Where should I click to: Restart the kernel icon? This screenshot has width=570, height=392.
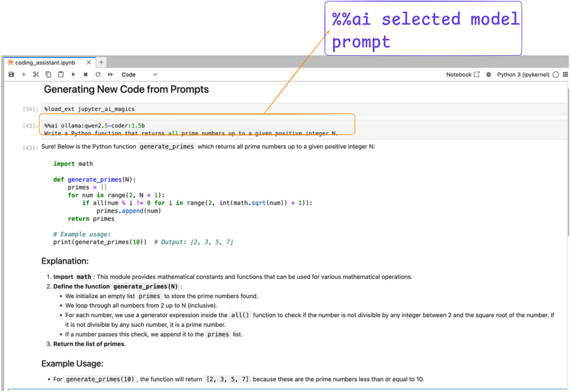tap(98, 75)
